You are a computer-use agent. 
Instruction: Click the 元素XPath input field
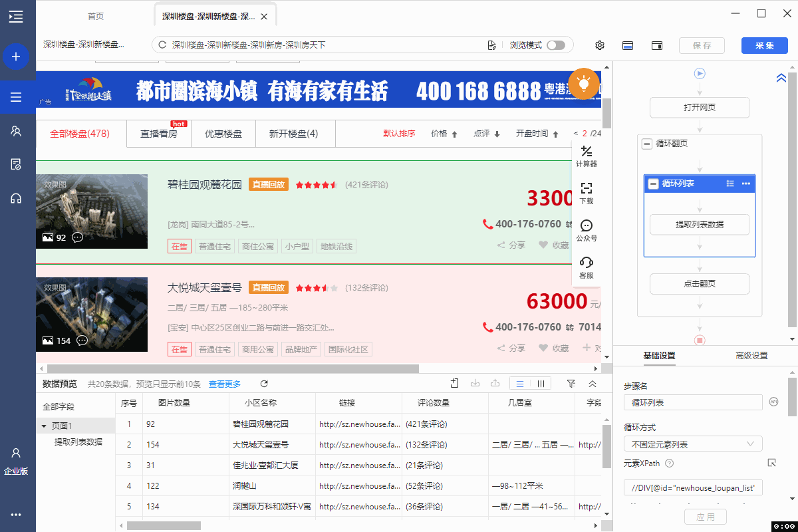coord(693,488)
